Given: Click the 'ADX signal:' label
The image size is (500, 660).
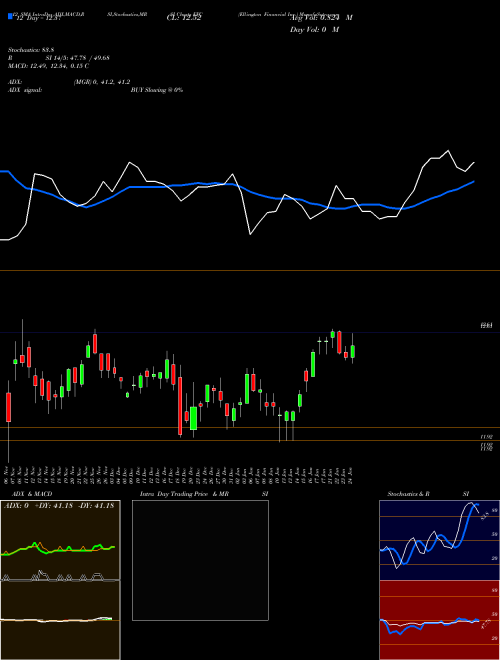Looking at the screenshot, I should coord(25,90).
